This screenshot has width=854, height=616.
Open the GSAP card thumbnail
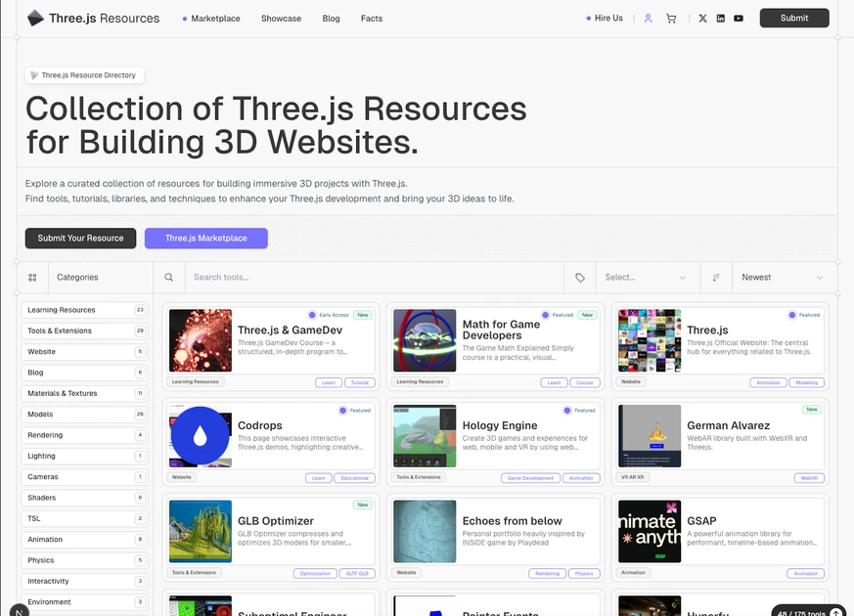click(x=650, y=532)
